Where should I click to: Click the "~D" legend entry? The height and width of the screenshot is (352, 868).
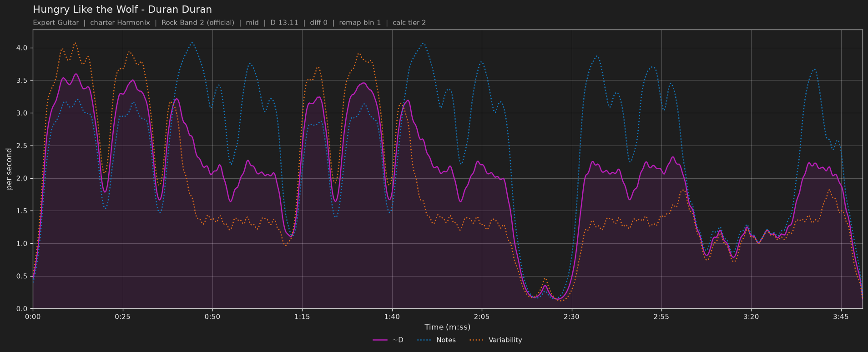coord(388,340)
